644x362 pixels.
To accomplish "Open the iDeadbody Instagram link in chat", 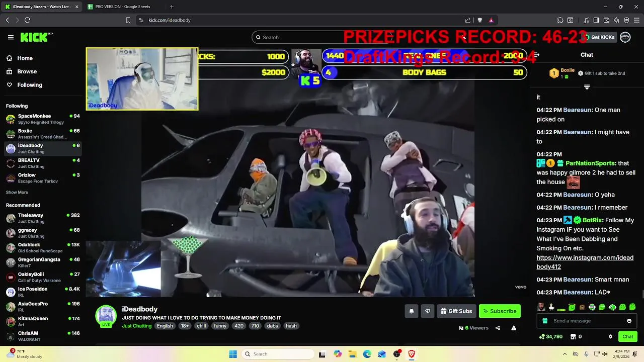I will point(585,262).
